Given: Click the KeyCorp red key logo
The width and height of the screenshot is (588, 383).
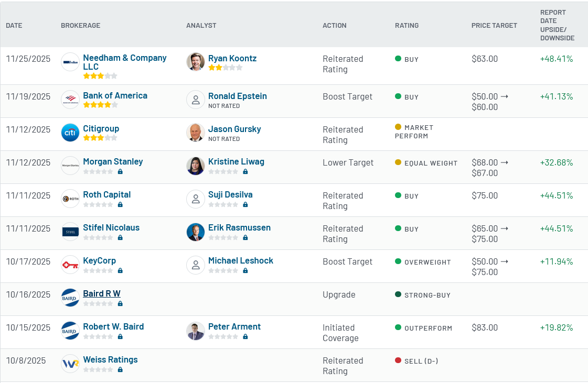Looking at the screenshot, I should pyautogui.click(x=70, y=265).
